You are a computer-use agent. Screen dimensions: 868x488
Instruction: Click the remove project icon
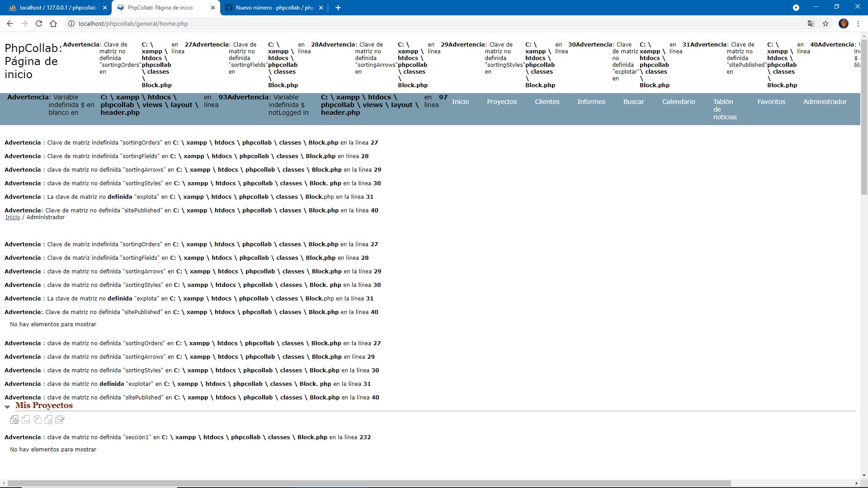point(26,420)
